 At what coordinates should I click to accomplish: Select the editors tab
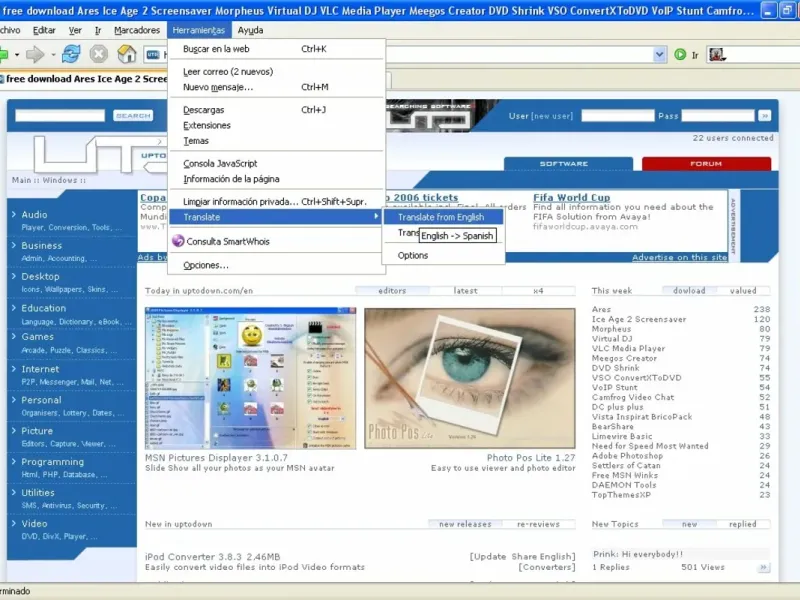(392, 291)
